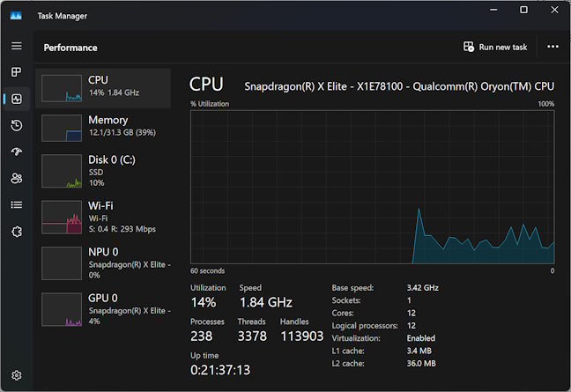The image size is (571, 392).
Task: Select the Performance page icon in sidebar
Action: tap(17, 99)
